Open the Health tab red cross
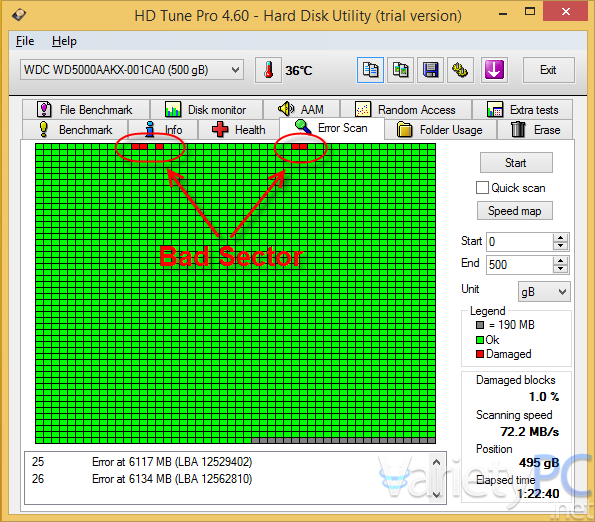This screenshot has height=522, width=595. click(x=220, y=129)
